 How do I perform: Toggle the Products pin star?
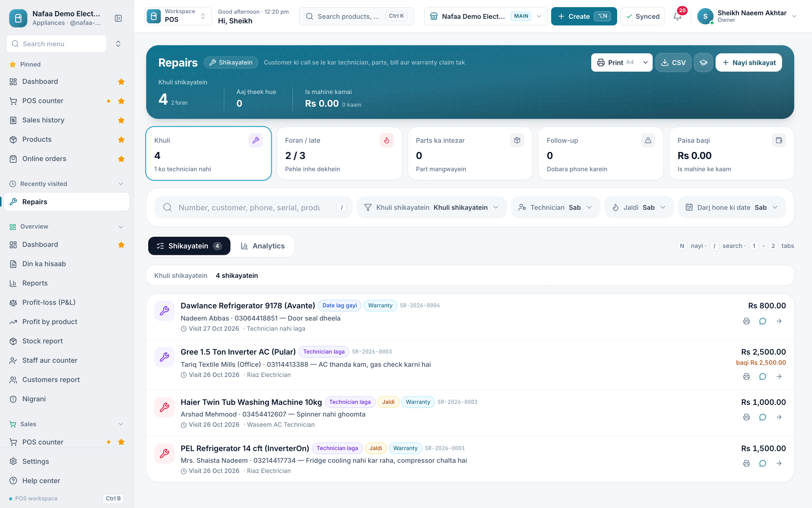point(121,139)
